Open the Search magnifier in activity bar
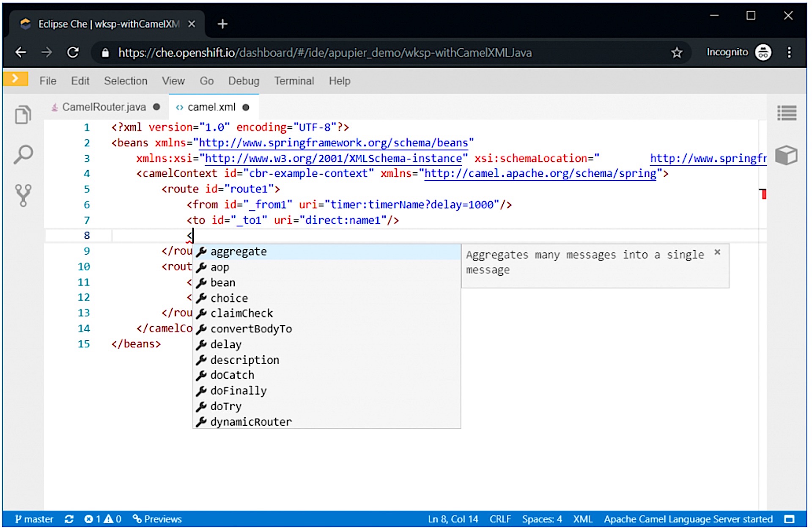 pyautogui.click(x=23, y=154)
